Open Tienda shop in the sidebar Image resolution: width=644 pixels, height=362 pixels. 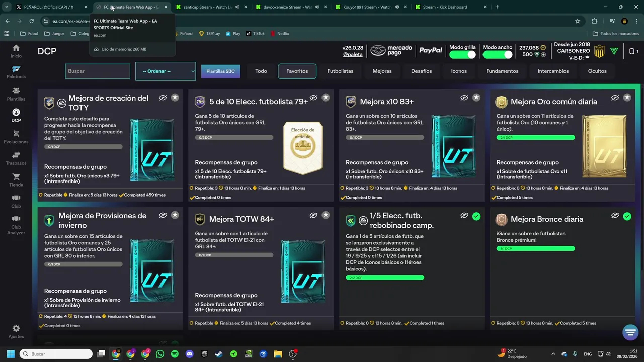click(16, 180)
